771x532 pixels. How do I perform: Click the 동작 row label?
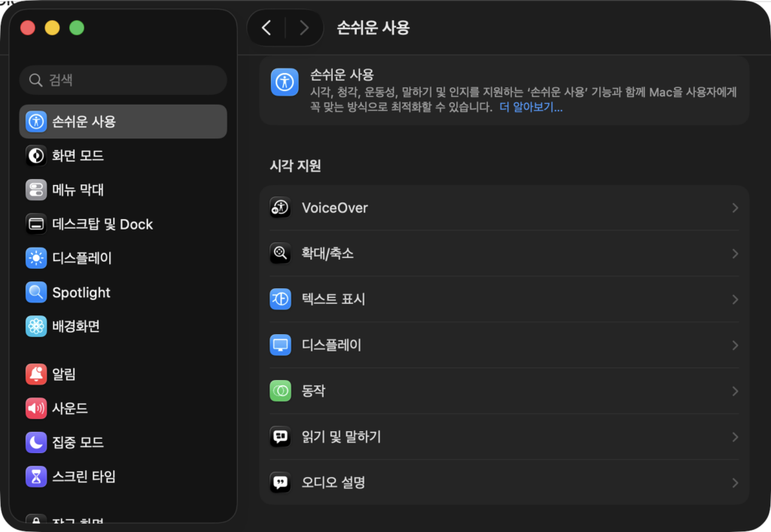pyautogui.click(x=313, y=391)
